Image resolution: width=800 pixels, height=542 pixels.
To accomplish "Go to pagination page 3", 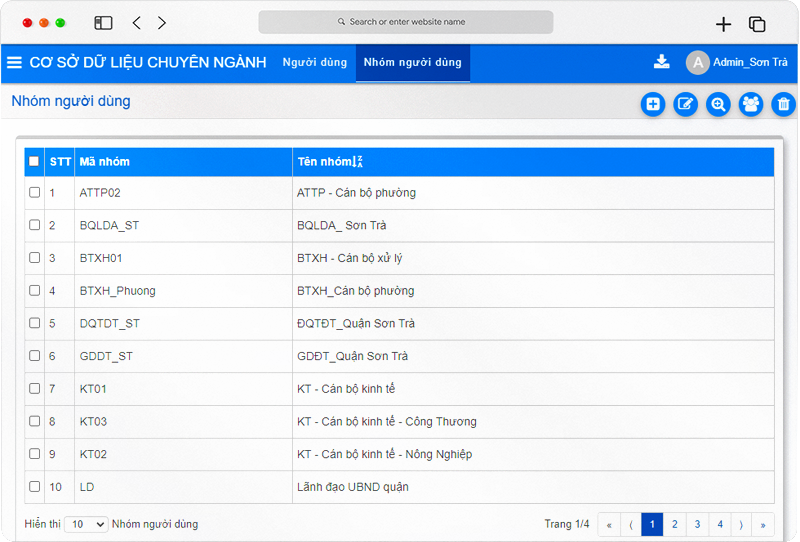I will click(x=697, y=524).
